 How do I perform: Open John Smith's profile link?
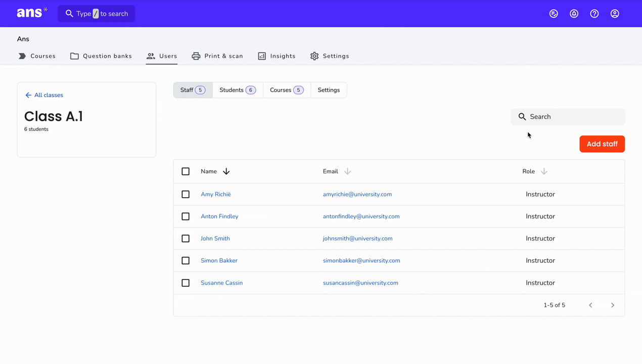point(215,239)
